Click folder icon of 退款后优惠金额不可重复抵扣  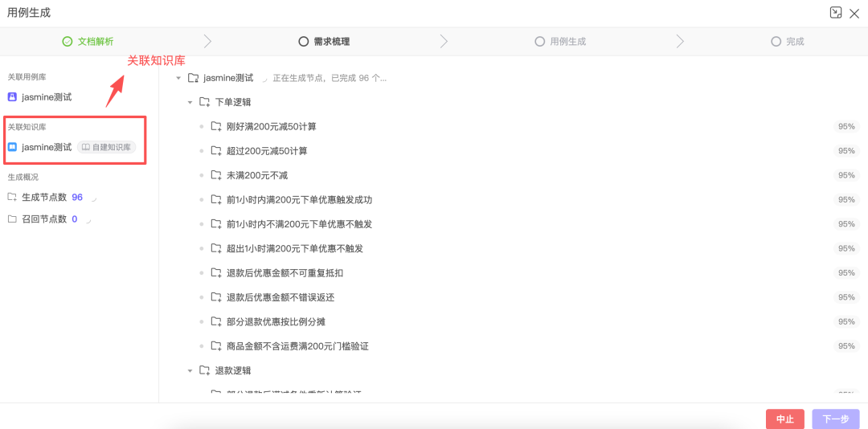(x=216, y=273)
